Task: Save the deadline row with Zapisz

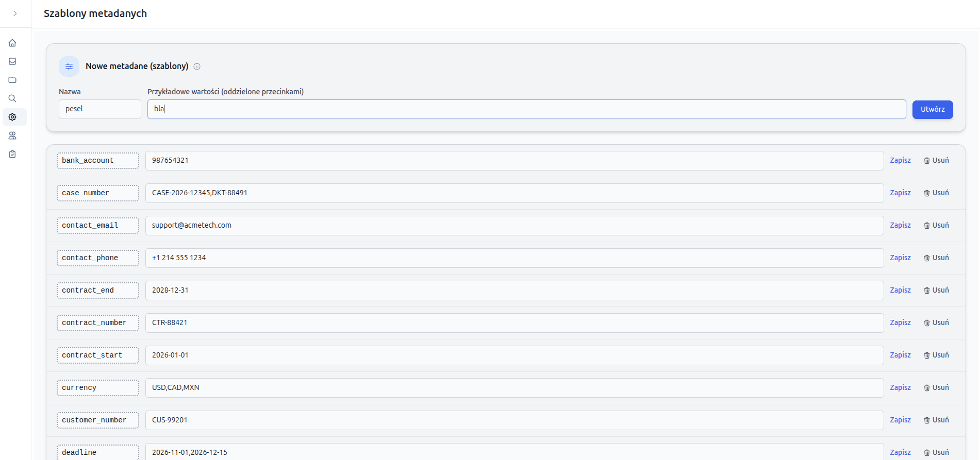Action: pyautogui.click(x=900, y=453)
